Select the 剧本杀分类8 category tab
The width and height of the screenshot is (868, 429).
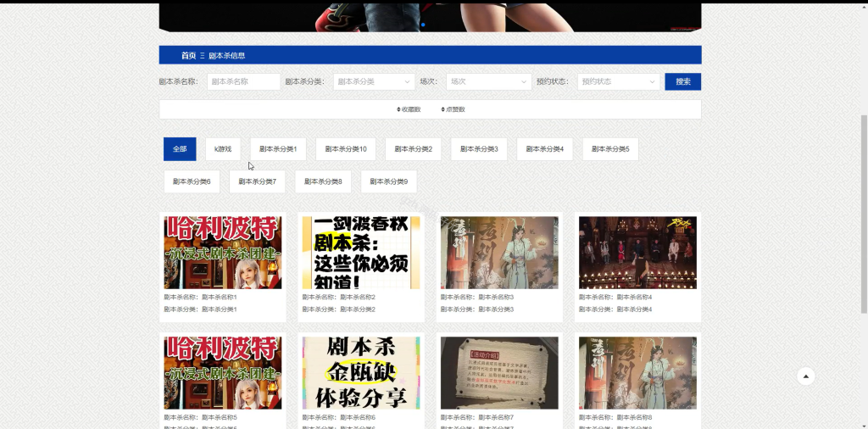323,181
